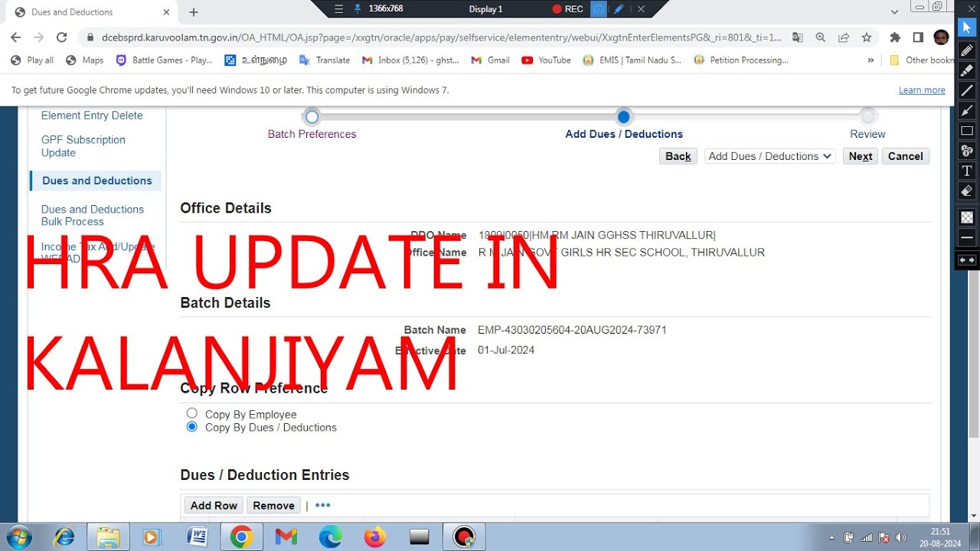The image size is (980, 551).
Task: Open recorder bar hamburger menu
Action: [339, 9]
